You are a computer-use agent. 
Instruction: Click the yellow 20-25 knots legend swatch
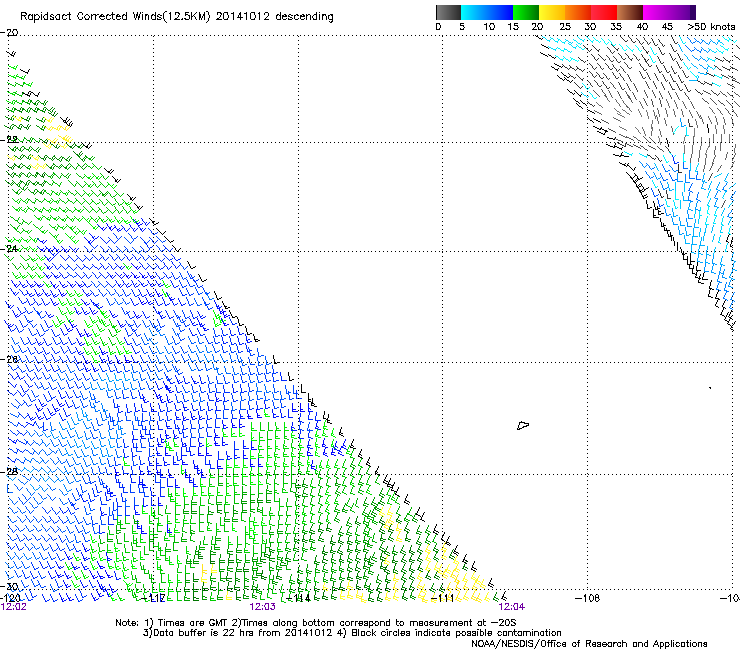click(552, 12)
